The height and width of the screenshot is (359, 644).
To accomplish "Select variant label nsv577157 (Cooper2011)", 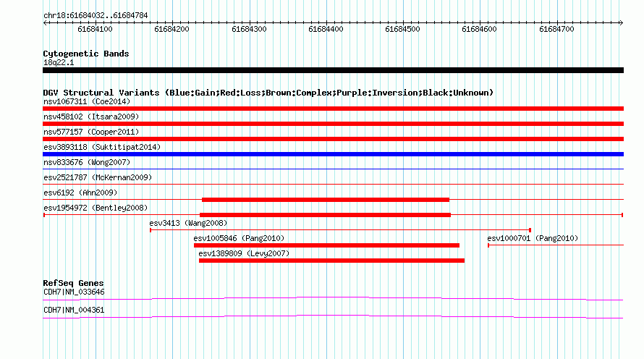I will (x=91, y=132).
